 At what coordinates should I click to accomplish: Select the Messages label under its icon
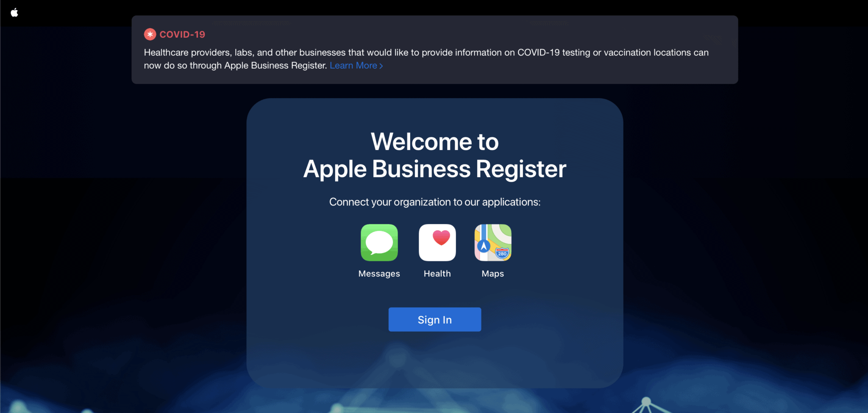379,273
